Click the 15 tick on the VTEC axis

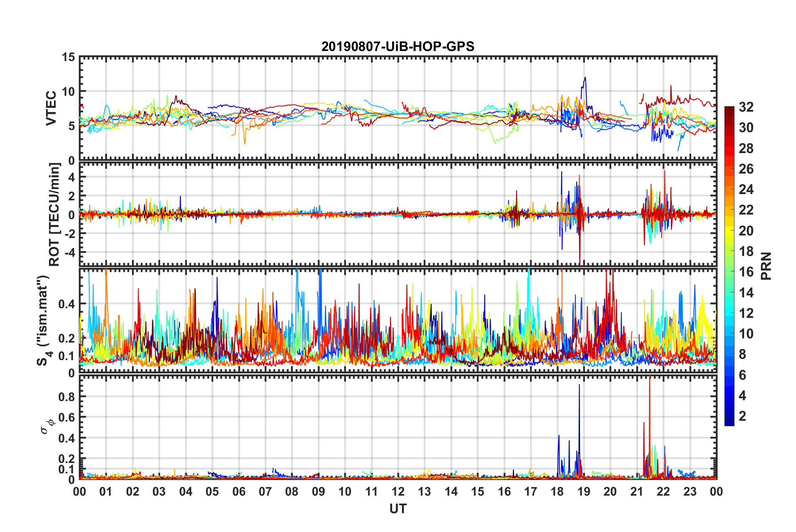(68, 57)
